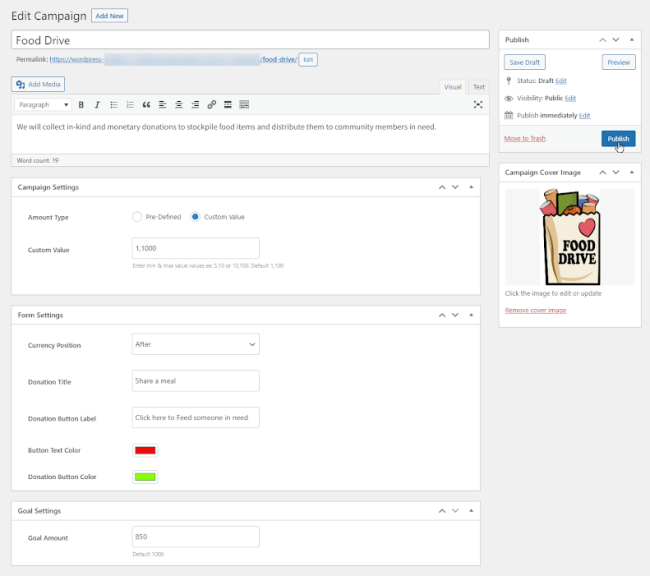Switch to the Text editor tab
The height and width of the screenshot is (576, 650).
coord(479,87)
